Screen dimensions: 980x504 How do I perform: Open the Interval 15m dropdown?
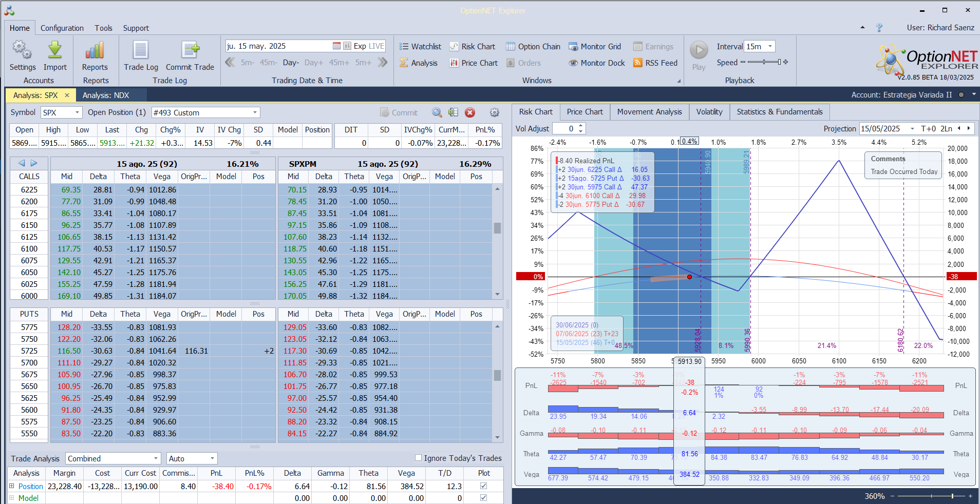770,46
